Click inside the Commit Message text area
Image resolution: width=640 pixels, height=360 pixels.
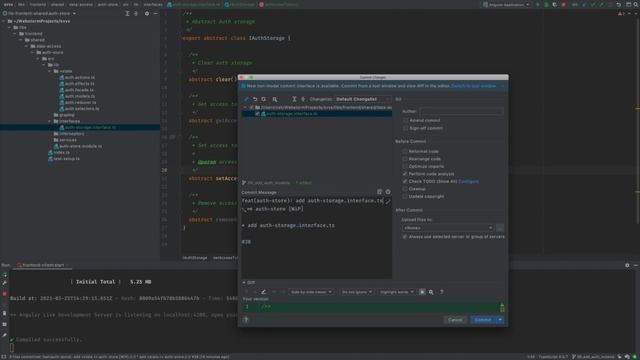pyautogui.click(x=316, y=238)
